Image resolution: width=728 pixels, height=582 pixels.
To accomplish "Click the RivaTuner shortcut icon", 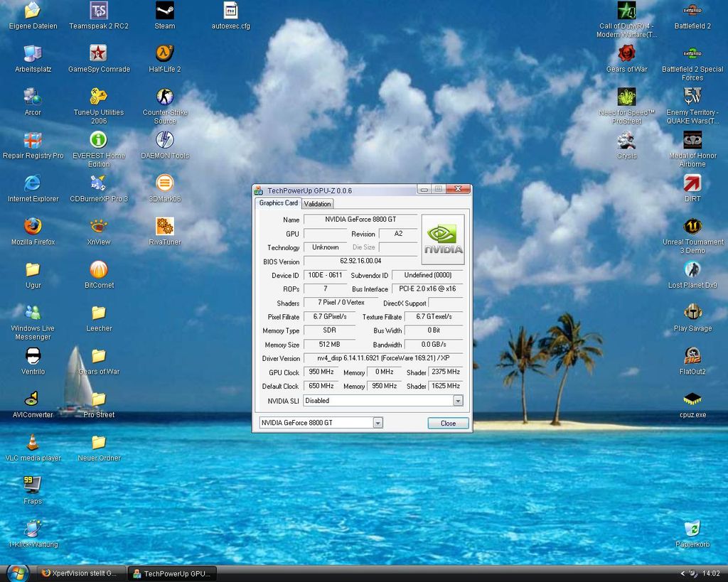I will point(165,226).
